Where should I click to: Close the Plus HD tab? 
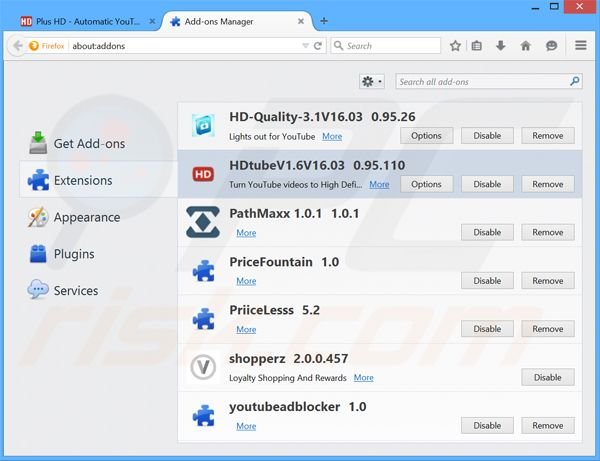pos(152,21)
